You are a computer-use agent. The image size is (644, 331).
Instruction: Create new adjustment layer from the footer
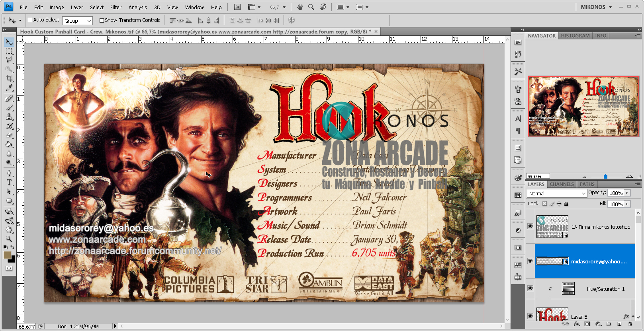598,324
